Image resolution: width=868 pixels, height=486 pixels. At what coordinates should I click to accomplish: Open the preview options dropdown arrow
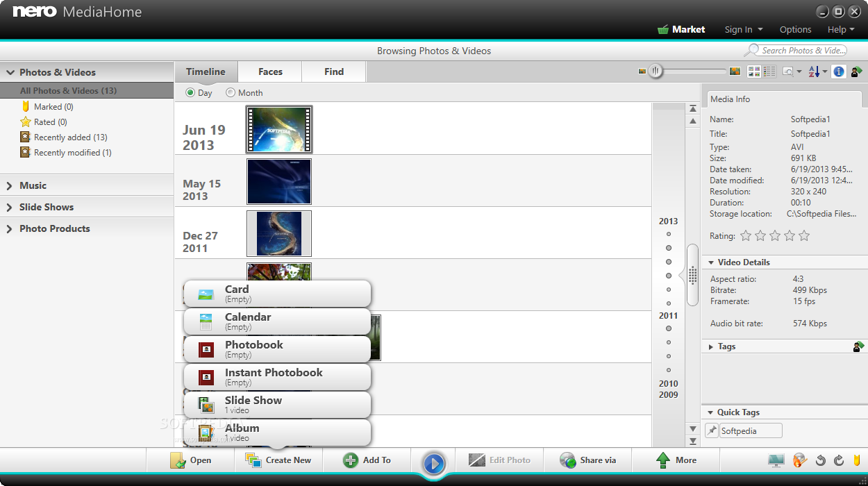point(799,72)
